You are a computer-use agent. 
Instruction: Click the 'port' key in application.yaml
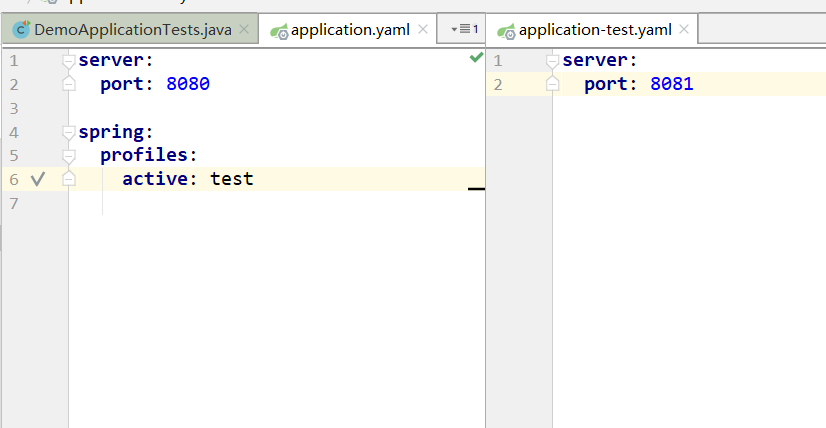click(122, 84)
